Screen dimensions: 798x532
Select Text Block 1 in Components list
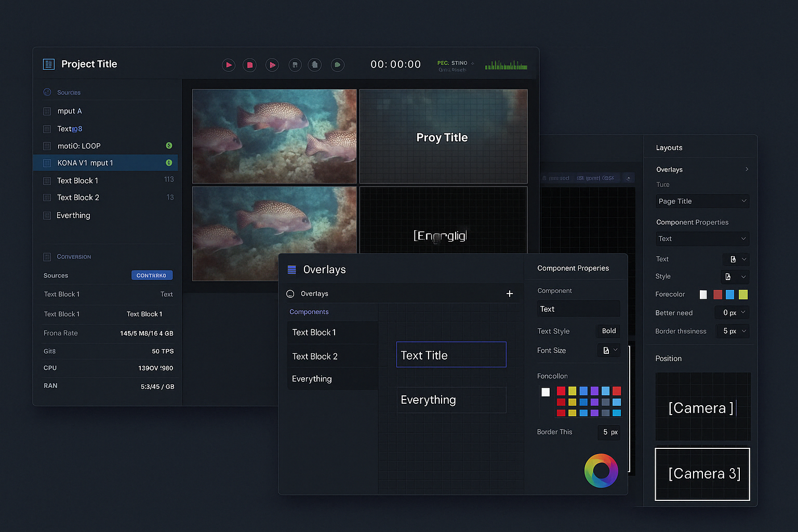tap(332, 332)
